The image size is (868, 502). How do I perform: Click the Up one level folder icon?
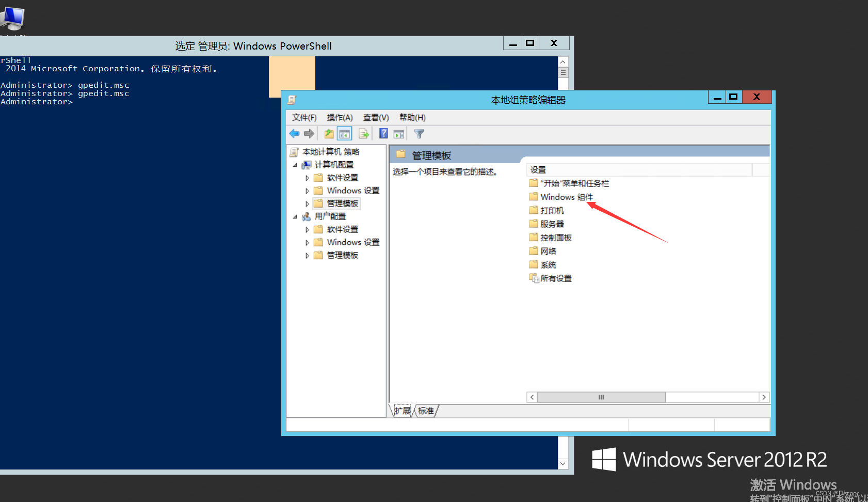coord(329,134)
